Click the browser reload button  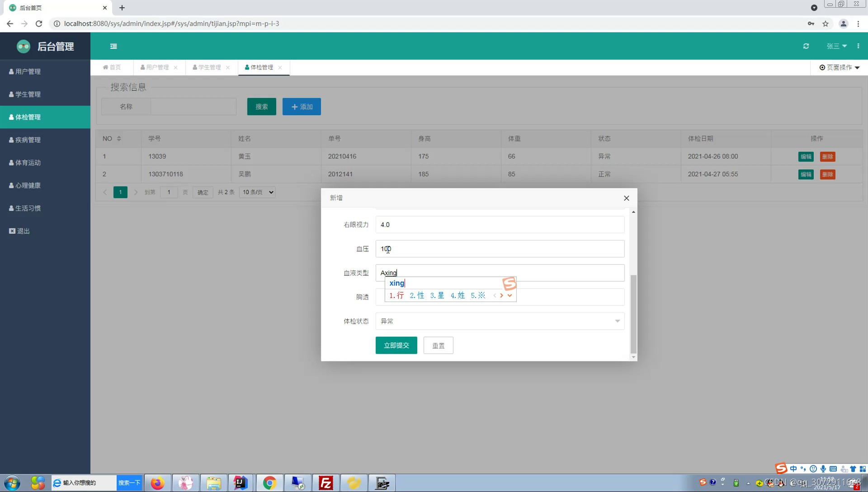(x=39, y=24)
